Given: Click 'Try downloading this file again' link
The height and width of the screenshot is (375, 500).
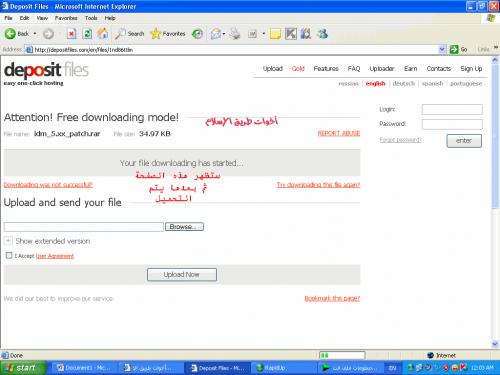Looking at the screenshot, I should coord(318,185).
